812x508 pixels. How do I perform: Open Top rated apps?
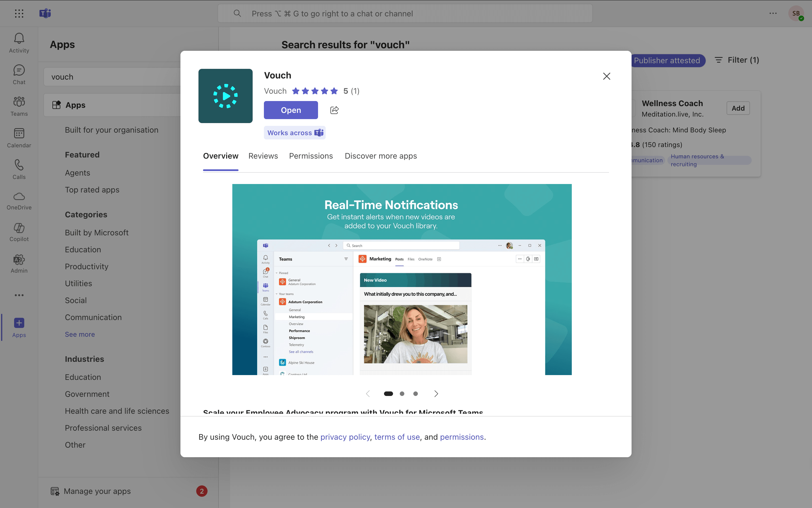tap(92, 190)
